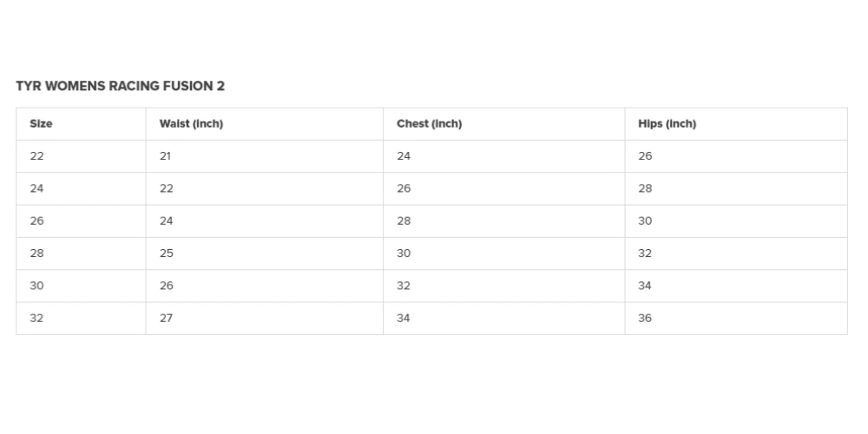Select the waist value 21 for size 22
This screenshot has height=434, width=868.
point(166,156)
